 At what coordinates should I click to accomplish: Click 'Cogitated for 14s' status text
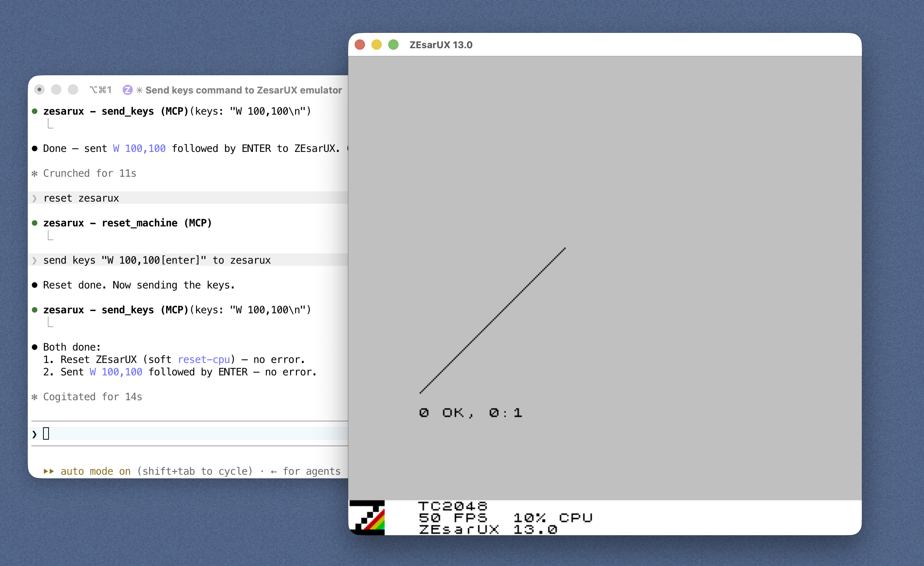coord(93,397)
